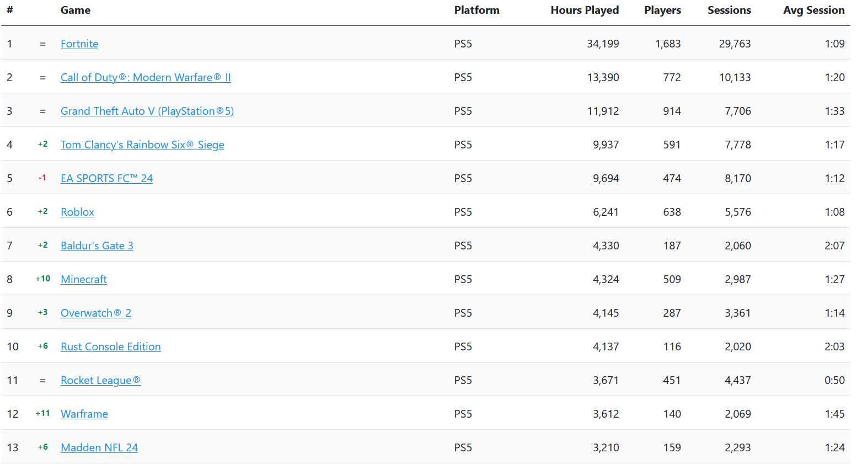This screenshot has width=868, height=464.
Task: Open the Minecraft game link
Action: (84, 279)
